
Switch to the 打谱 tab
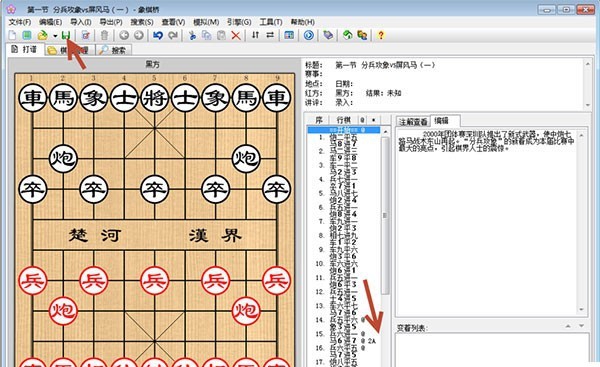(25, 49)
